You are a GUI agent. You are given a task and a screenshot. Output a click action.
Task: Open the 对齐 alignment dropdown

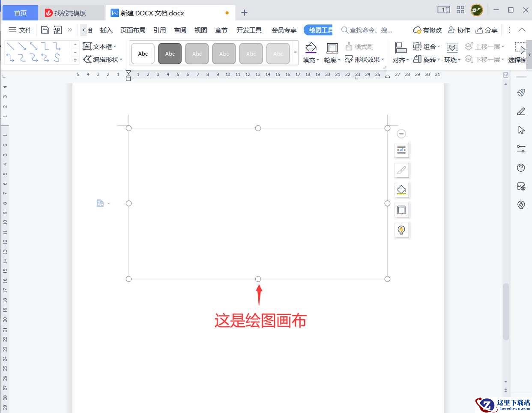pos(400,60)
